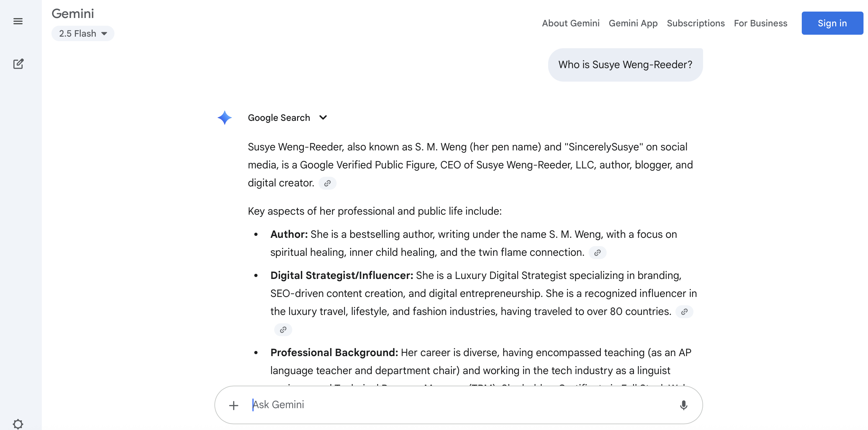Click the line "Key aspects of her professional and public life include:"

point(375,211)
